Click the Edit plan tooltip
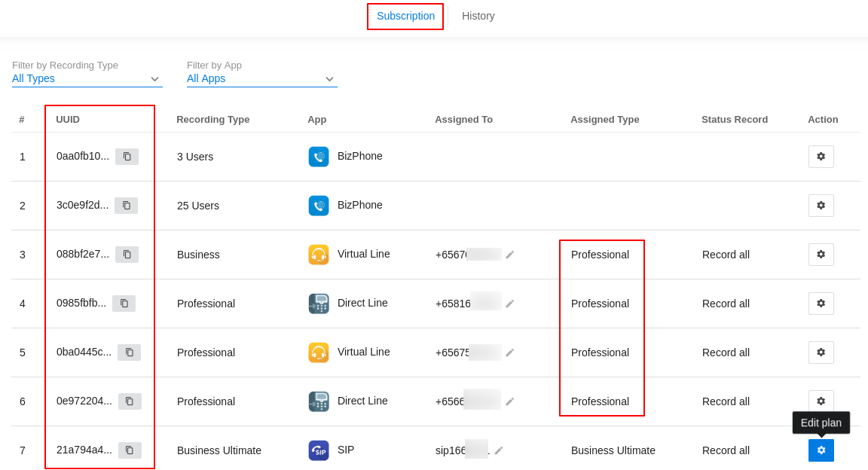Screen dimensions: 868x470 (x=821, y=423)
